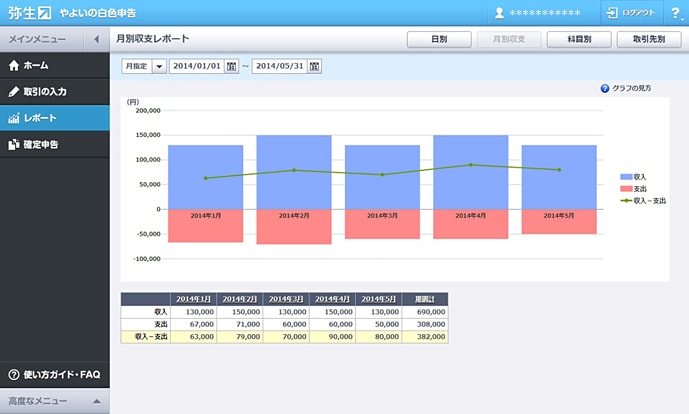
Task: Switch to 取引先別 report view
Action: [x=649, y=39]
